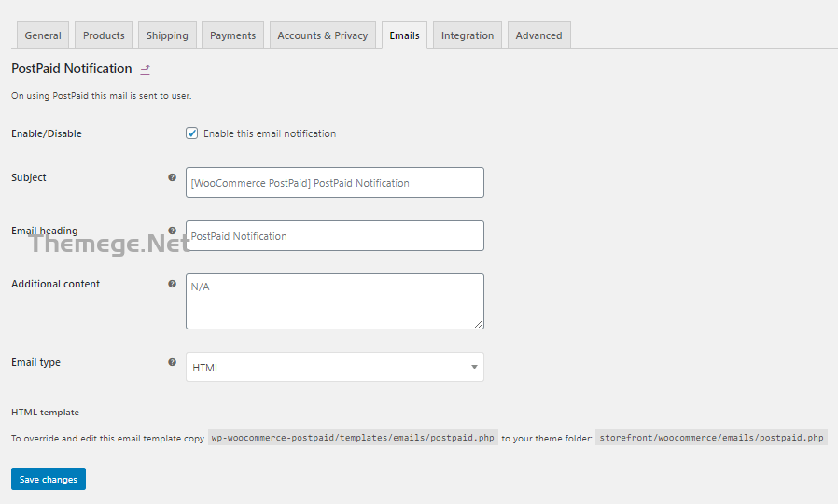This screenshot has height=504, width=838.
Task: Toggle Enable this email notification checkbox
Action: [192, 133]
